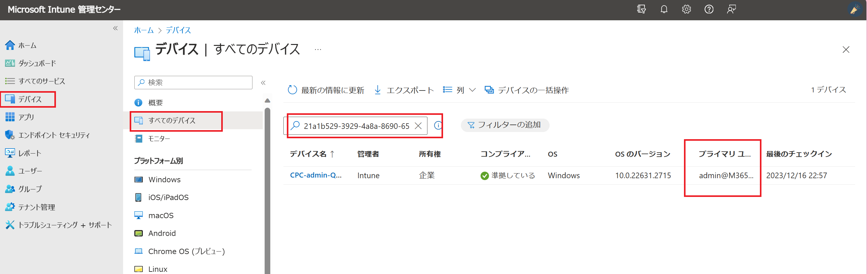Image resolution: width=868 pixels, height=274 pixels.
Task: Open ダッシュボード in left sidebar
Action: click(x=31, y=63)
